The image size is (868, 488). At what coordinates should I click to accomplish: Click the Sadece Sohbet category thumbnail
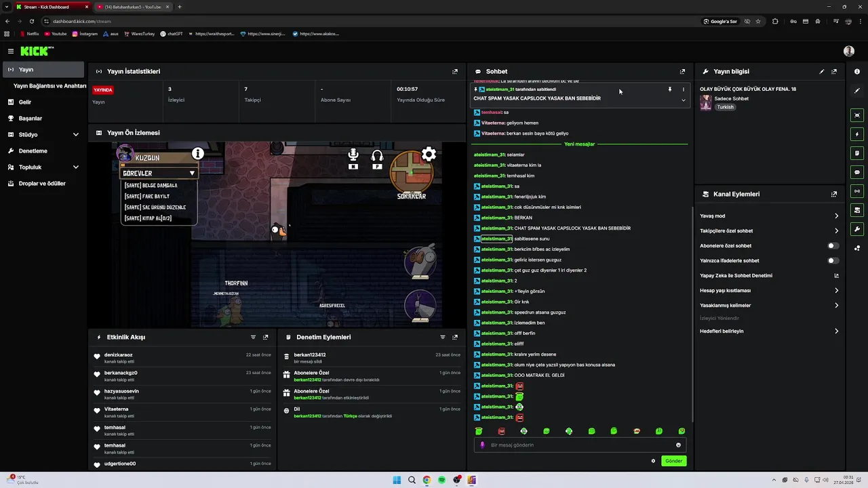(x=706, y=102)
